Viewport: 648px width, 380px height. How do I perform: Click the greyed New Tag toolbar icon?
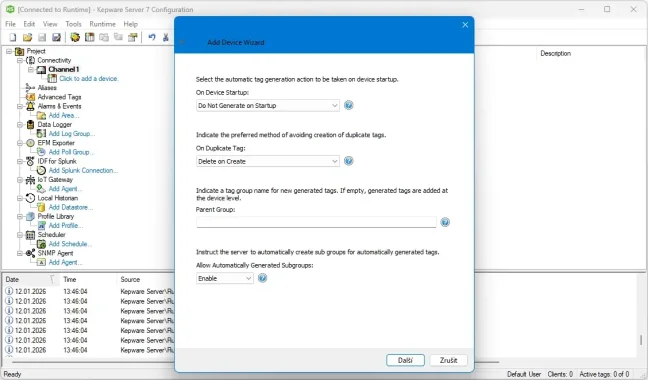point(118,38)
